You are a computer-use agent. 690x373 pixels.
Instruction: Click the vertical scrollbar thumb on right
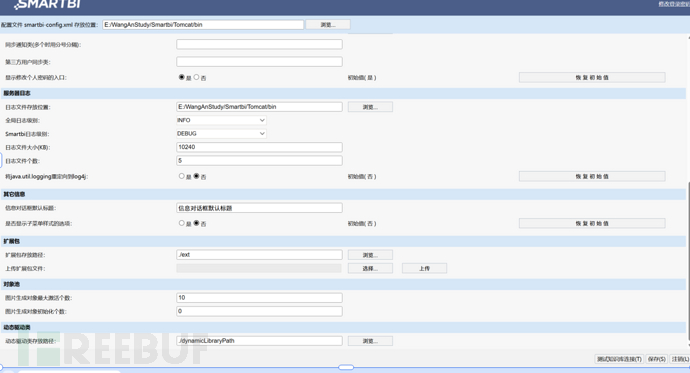click(688, 260)
